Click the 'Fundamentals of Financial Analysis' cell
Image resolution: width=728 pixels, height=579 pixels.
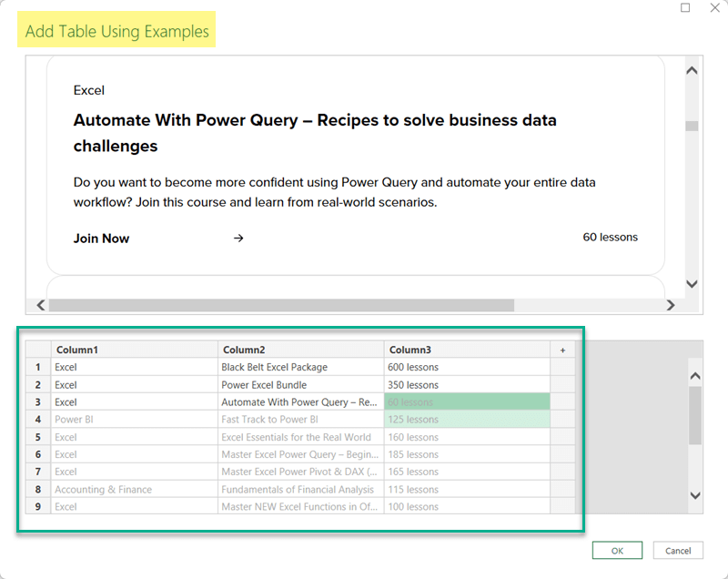click(x=301, y=490)
